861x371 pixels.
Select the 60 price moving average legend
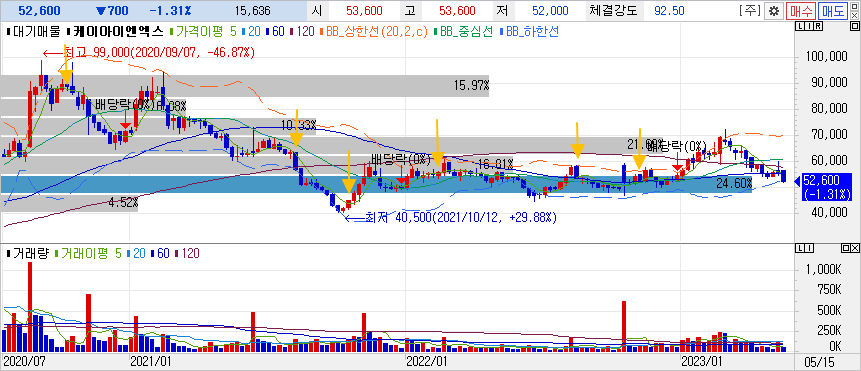pyautogui.click(x=276, y=32)
